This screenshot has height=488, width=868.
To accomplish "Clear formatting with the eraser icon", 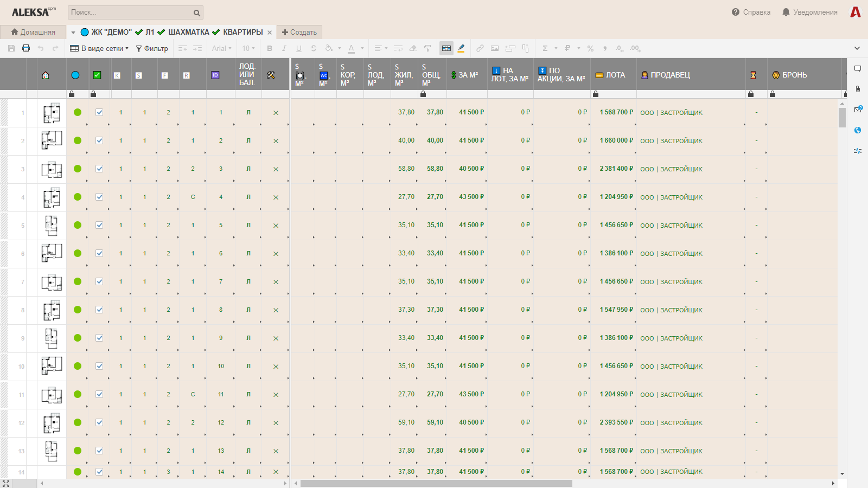I will (413, 48).
